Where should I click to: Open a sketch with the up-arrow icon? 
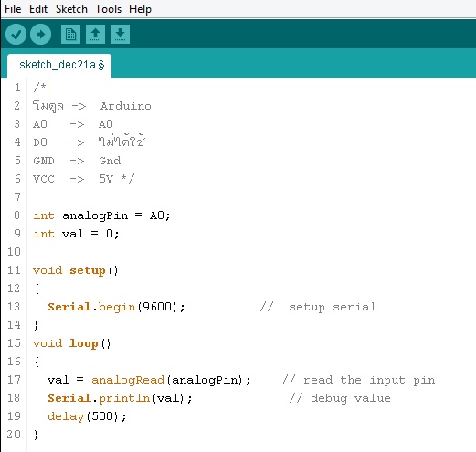95,34
